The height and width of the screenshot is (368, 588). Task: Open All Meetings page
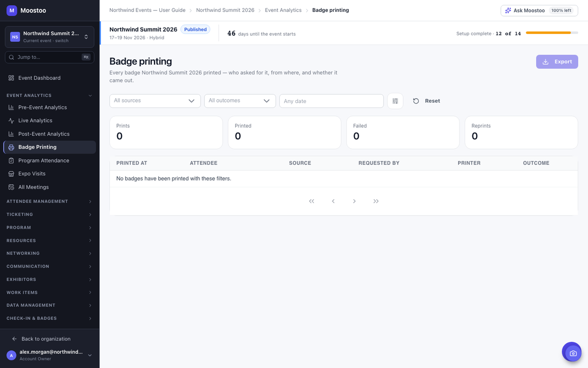[x=49, y=187]
